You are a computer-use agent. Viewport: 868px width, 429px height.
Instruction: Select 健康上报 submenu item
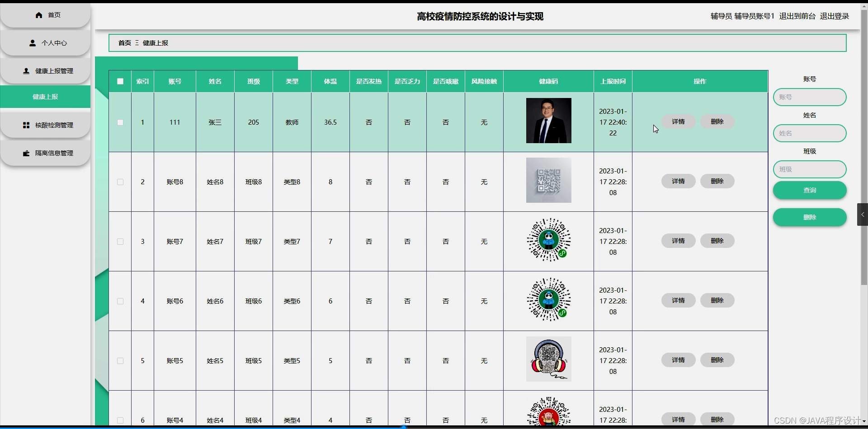point(45,97)
